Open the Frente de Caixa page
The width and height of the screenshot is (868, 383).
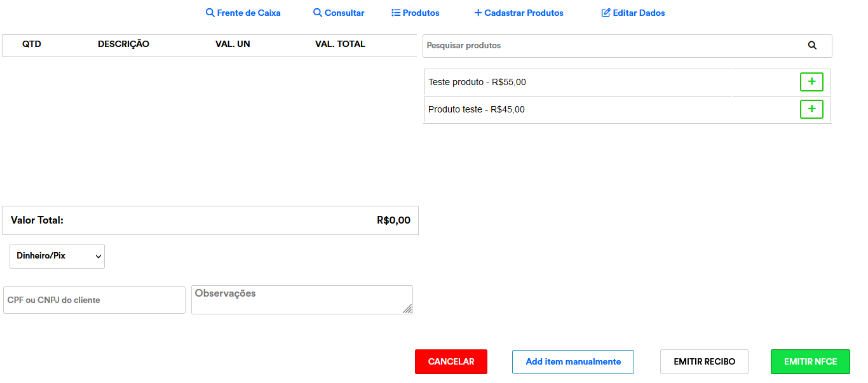click(243, 13)
